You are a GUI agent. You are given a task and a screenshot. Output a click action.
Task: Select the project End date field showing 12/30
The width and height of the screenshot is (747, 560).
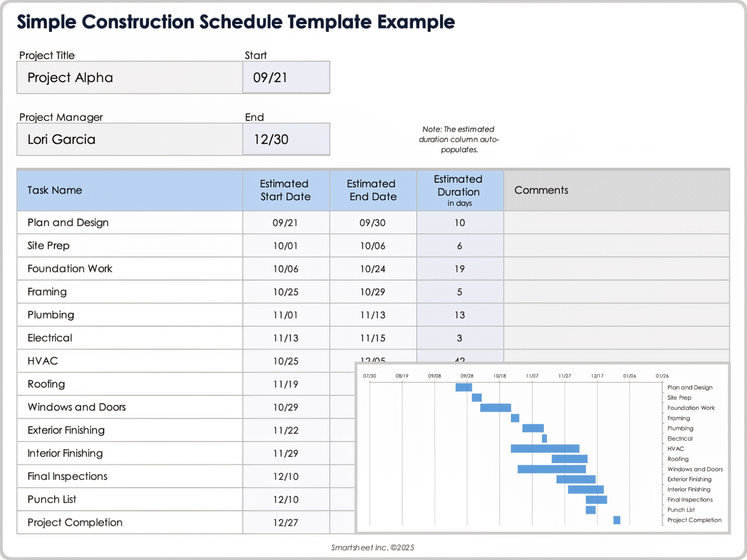pos(286,139)
